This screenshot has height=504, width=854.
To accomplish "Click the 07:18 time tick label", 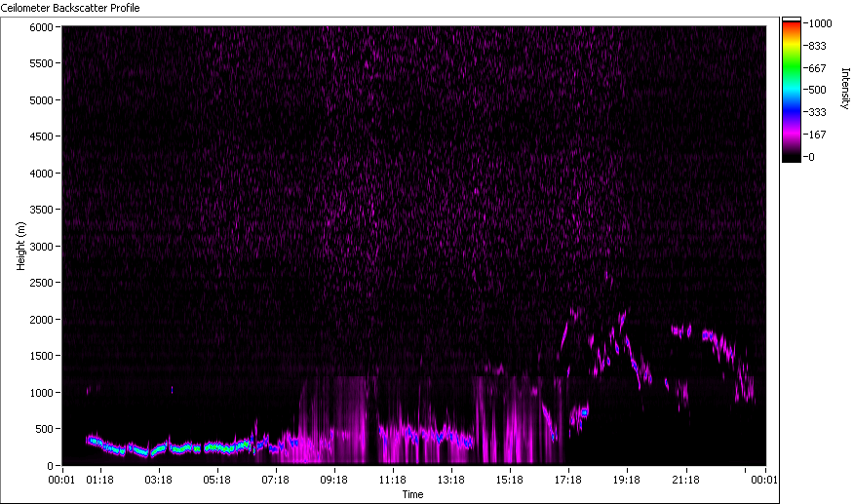I will coord(276,480).
